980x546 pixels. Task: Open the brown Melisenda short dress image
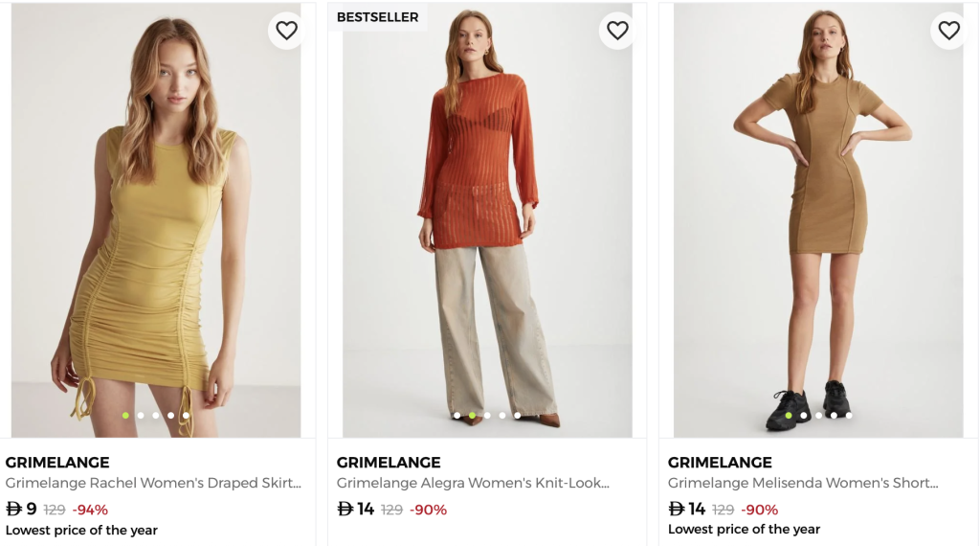click(x=818, y=220)
